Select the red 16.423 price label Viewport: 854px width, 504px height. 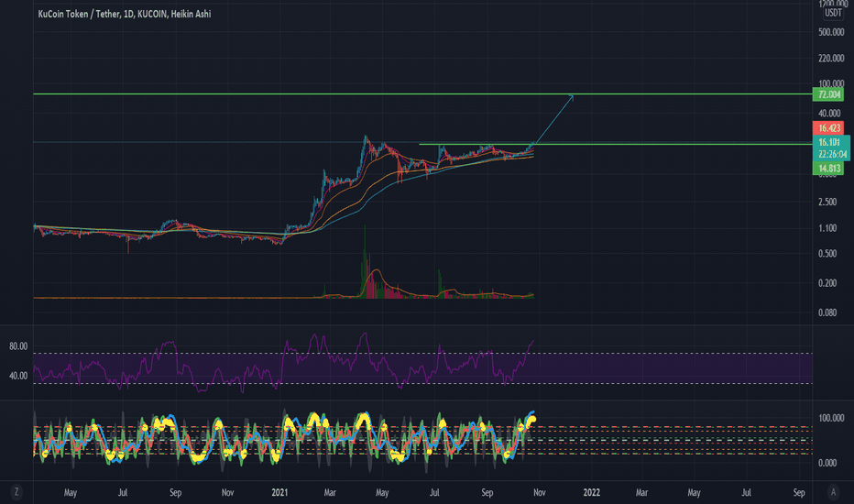click(827, 128)
